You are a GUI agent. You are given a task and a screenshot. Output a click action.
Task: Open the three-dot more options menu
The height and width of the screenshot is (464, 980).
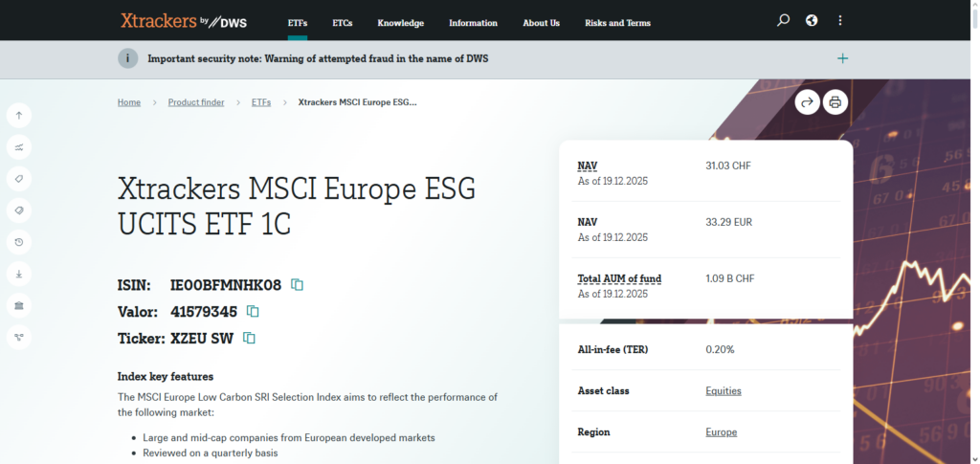[x=840, y=21]
